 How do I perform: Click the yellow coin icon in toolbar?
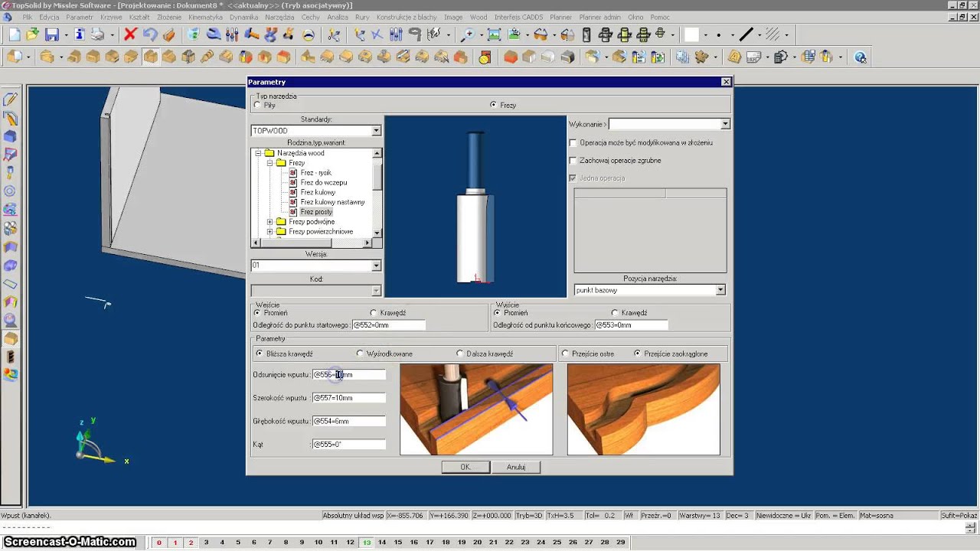point(485,57)
